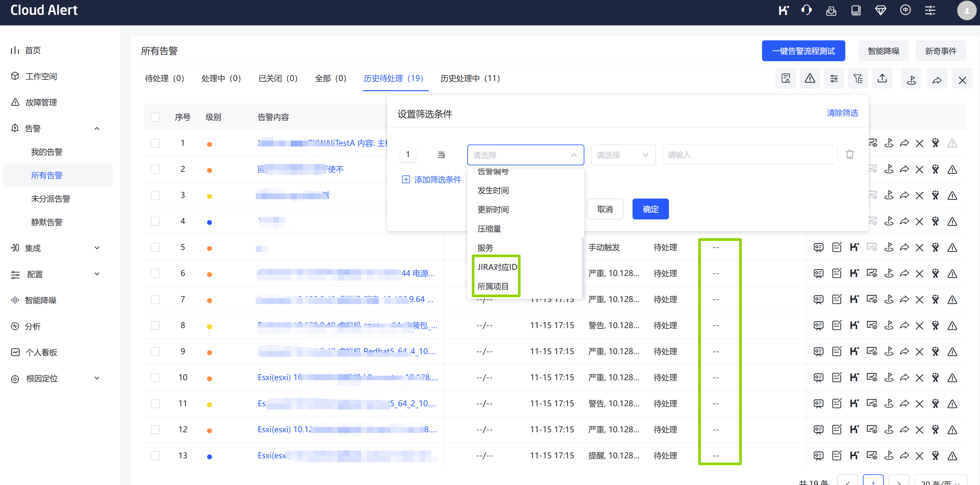The width and height of the screenshot is (980, 485).
Task: Tick the select-all checkbox in table header
Action: 155,117
